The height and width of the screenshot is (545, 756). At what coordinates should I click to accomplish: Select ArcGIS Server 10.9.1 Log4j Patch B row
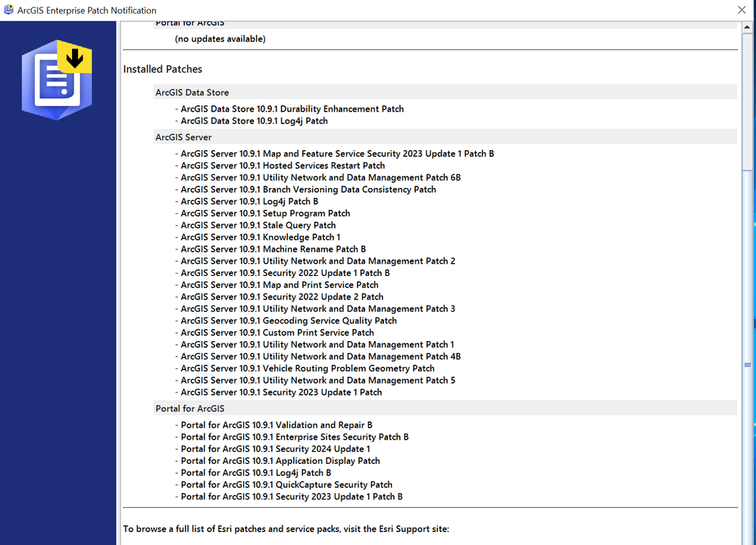[x=246, y=202]
